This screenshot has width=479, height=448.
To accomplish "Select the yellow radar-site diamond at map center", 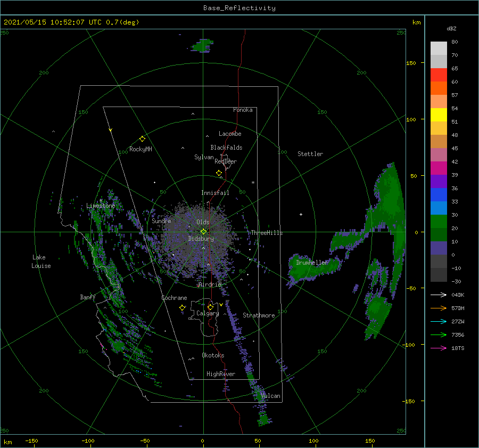I will pyautogui.click(x=203, y=232).
